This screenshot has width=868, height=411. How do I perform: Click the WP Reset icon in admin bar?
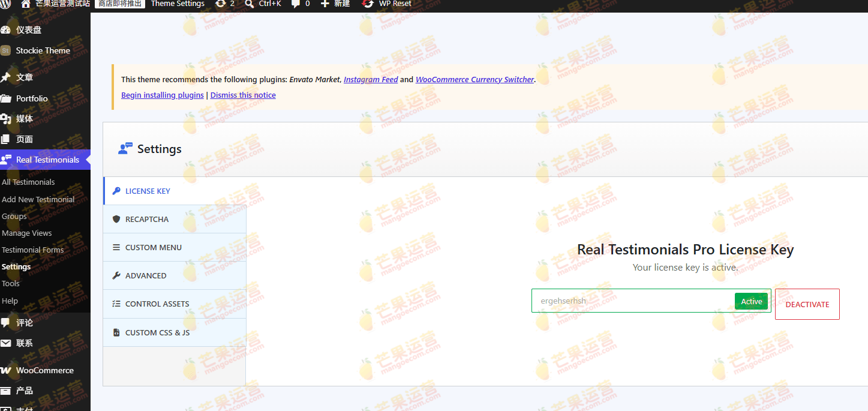(368, 4)
